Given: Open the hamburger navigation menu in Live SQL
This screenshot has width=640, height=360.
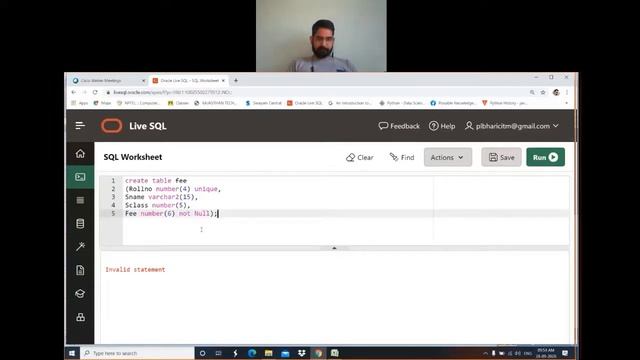Looking at the screenshot, I should click(80, 126).
